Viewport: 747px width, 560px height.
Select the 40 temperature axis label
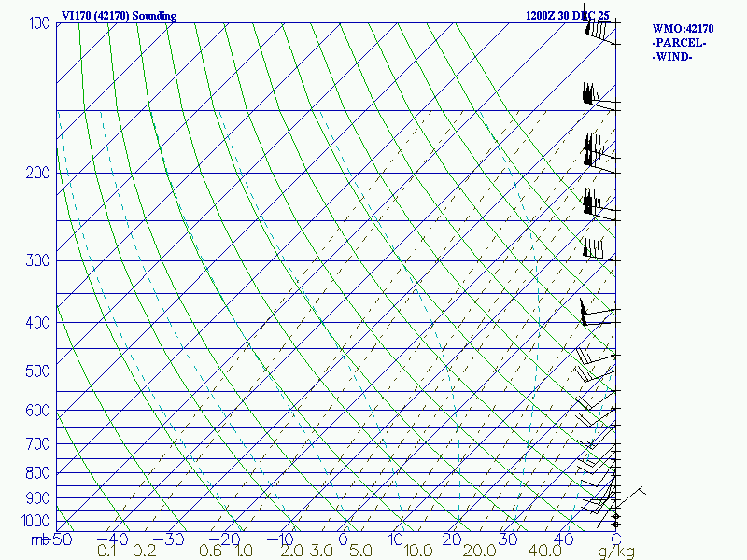(563, 539)
